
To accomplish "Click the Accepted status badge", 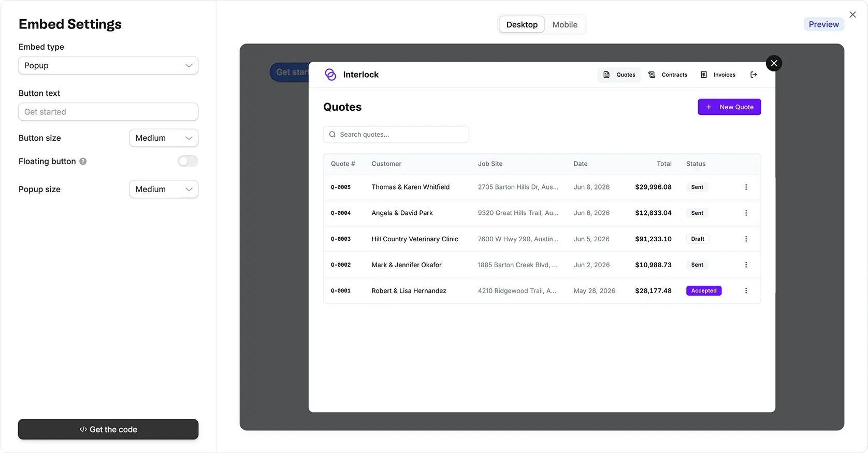I will (704, 290).
